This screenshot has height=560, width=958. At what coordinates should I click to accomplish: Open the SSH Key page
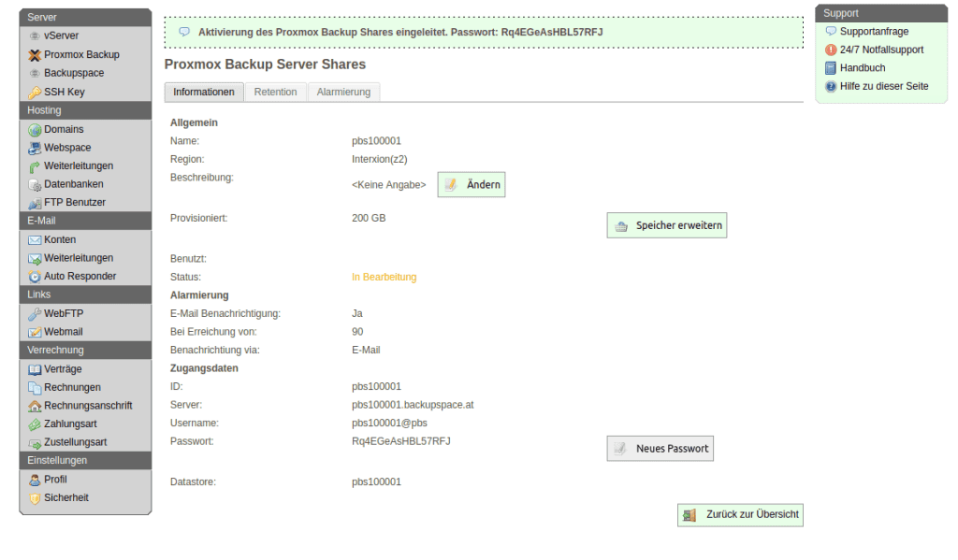tap(65, 93)
